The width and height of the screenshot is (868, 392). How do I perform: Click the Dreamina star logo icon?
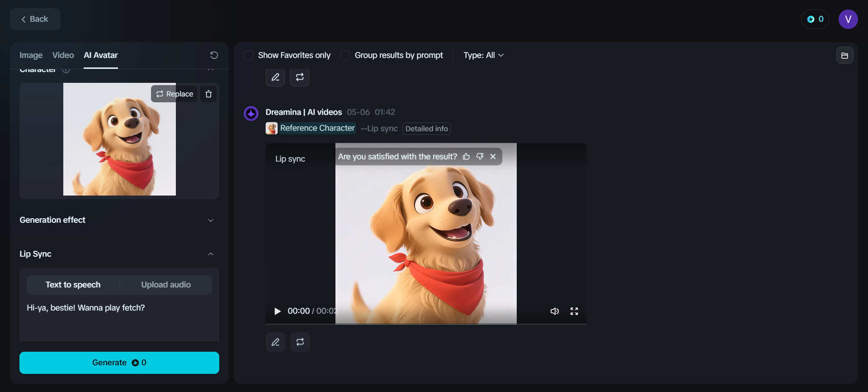(x=251, y=113)
